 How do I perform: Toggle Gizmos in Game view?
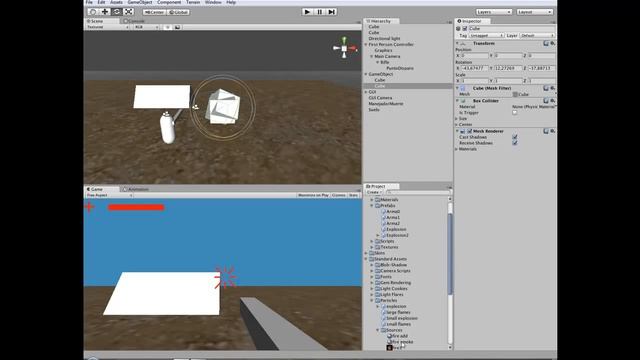(338, 195)
